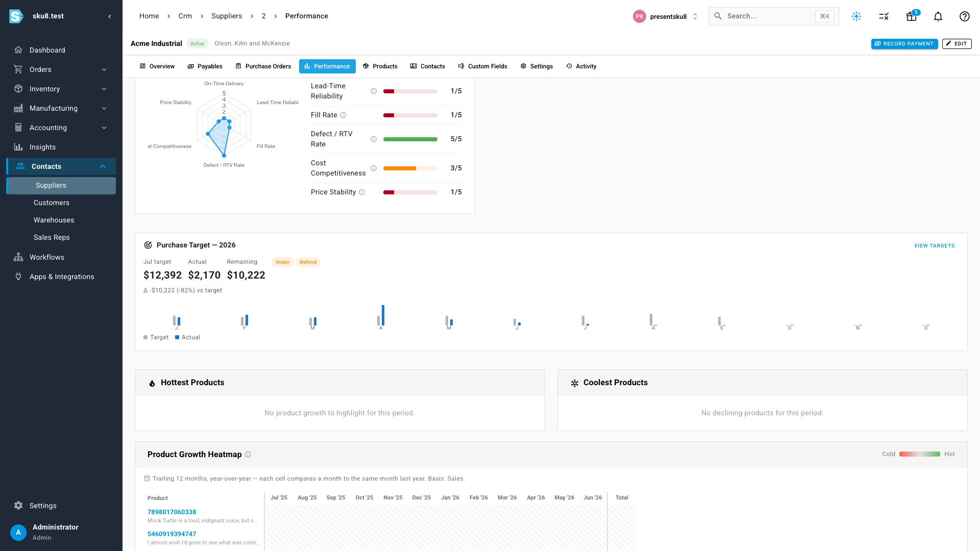Click the Edit button
The height and width of the screenshot is (551, 980).
pyautogui.click(x=957, y=44)
